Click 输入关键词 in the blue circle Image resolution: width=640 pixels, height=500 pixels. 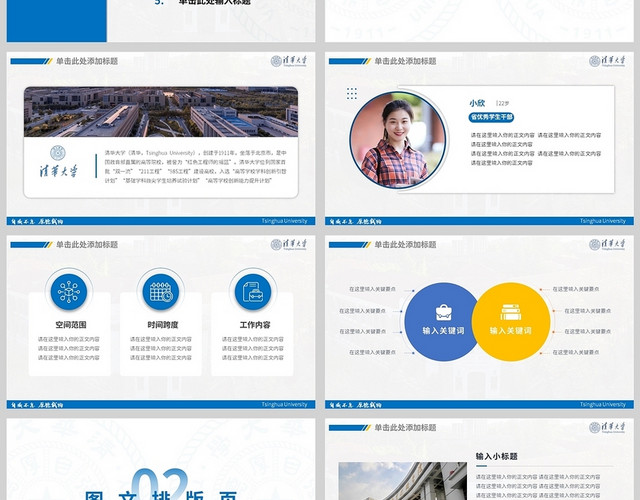pos(443,331)
